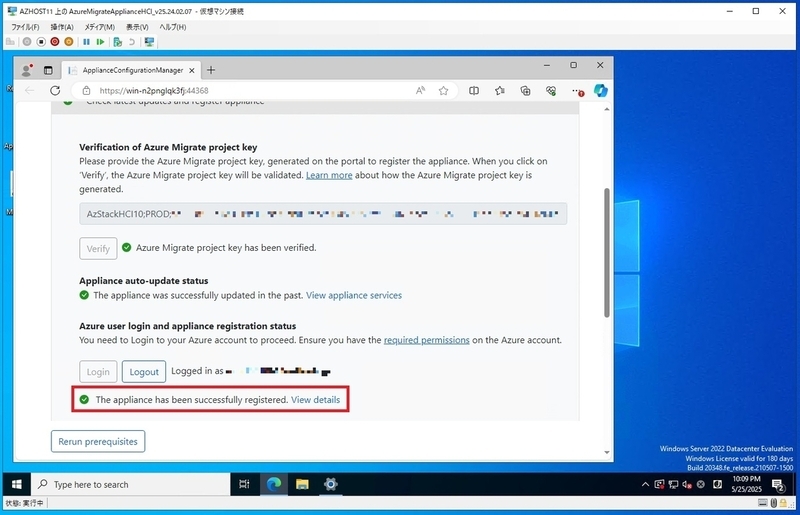Click the Azure Migrate project key field
Viewport: 800px width, 515px height.
[323, 214]
